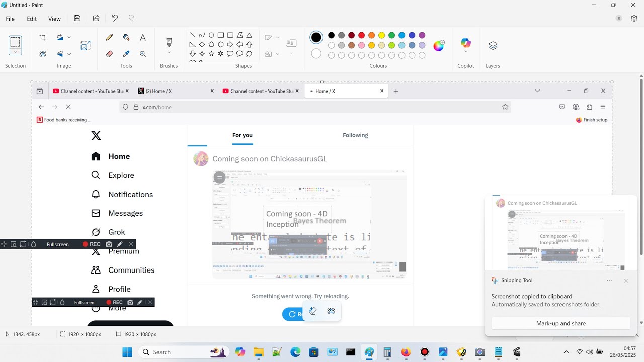Open File Explorer from taskbar
Image resolution: width=644 pixels, height=362 pixels.
click(x=258, y=352)
